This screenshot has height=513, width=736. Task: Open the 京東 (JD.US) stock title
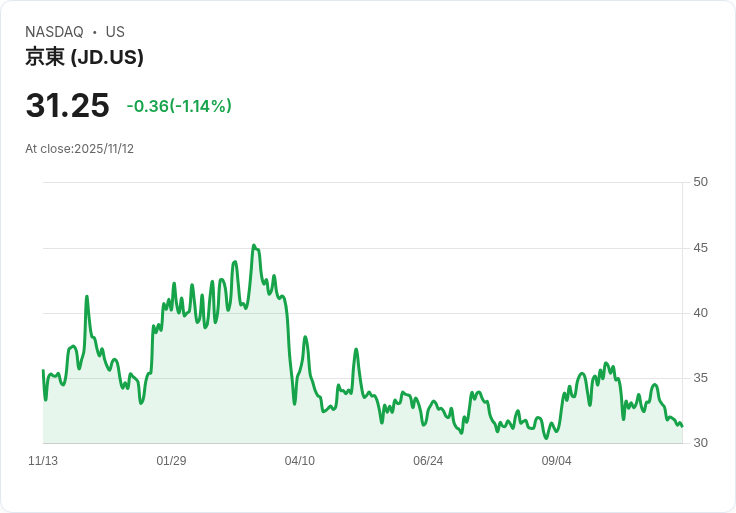tap(84, 57)
